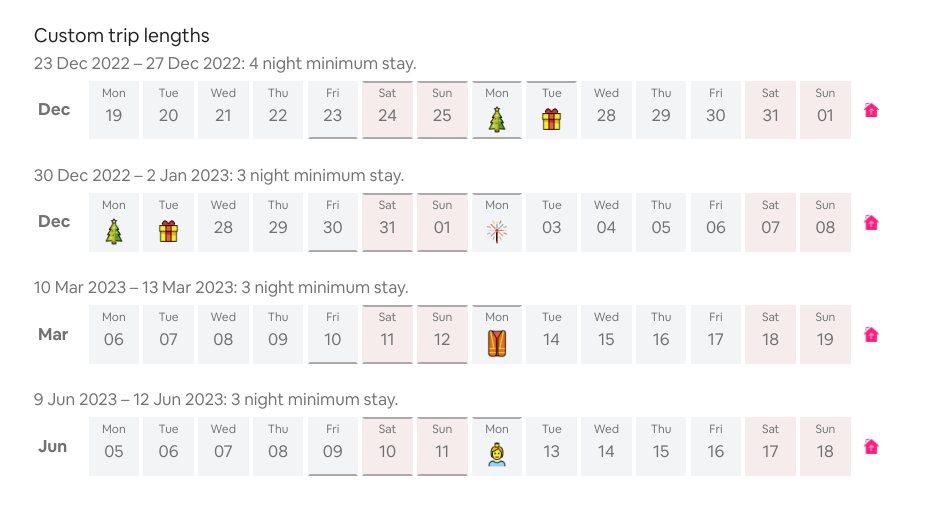The image size is (929, 517).
Task: Select Sun 01 after Sat 31 in the second row
Action: click(x=442, y=222)
